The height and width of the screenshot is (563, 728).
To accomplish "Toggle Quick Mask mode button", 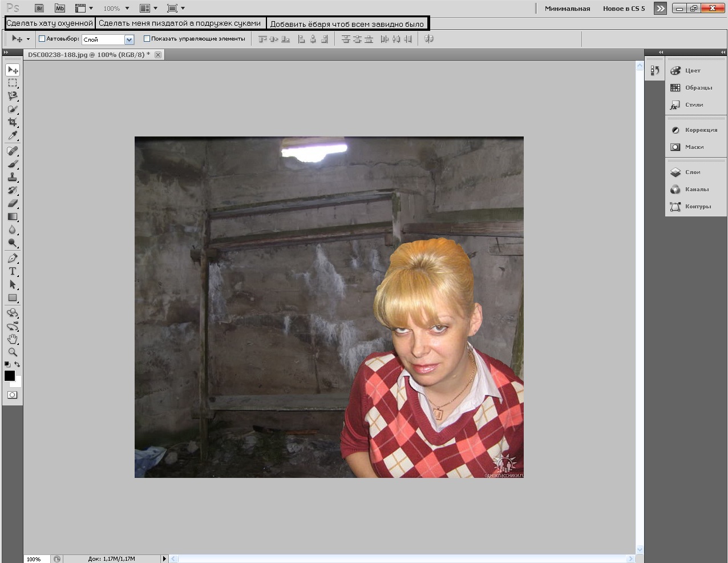I will point(13,395).
